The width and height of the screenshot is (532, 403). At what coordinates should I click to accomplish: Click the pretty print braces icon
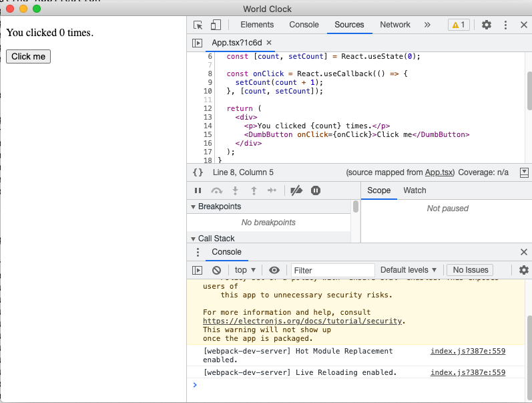coord(198,172)
